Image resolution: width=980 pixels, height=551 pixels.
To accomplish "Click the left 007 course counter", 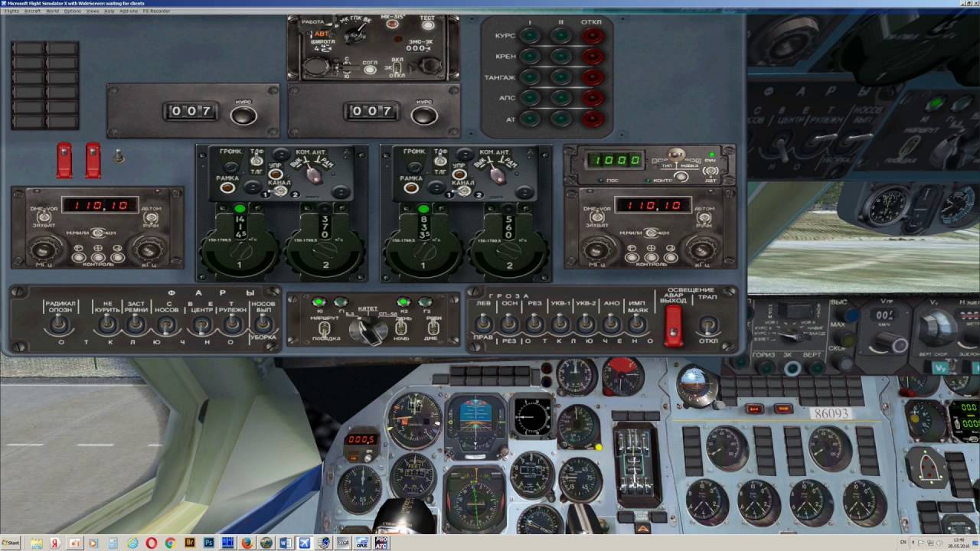I will click(191, 111).
